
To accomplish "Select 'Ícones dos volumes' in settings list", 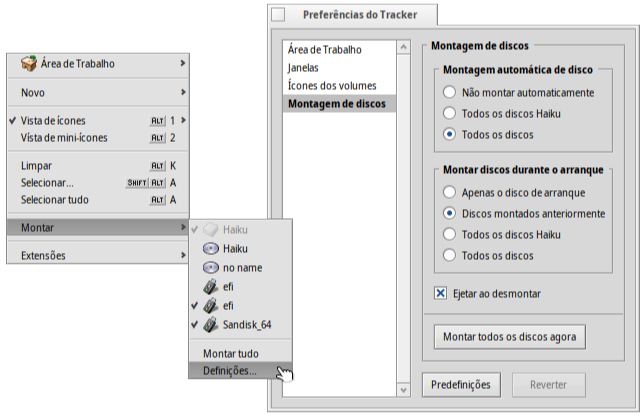I will [x=333, y=85].
